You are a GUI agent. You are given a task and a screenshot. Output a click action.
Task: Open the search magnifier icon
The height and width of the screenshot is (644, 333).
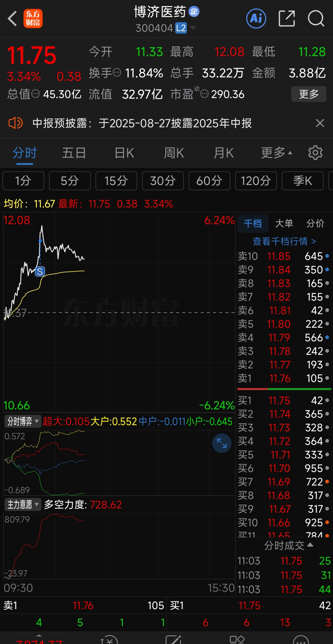tap(316, 18)
